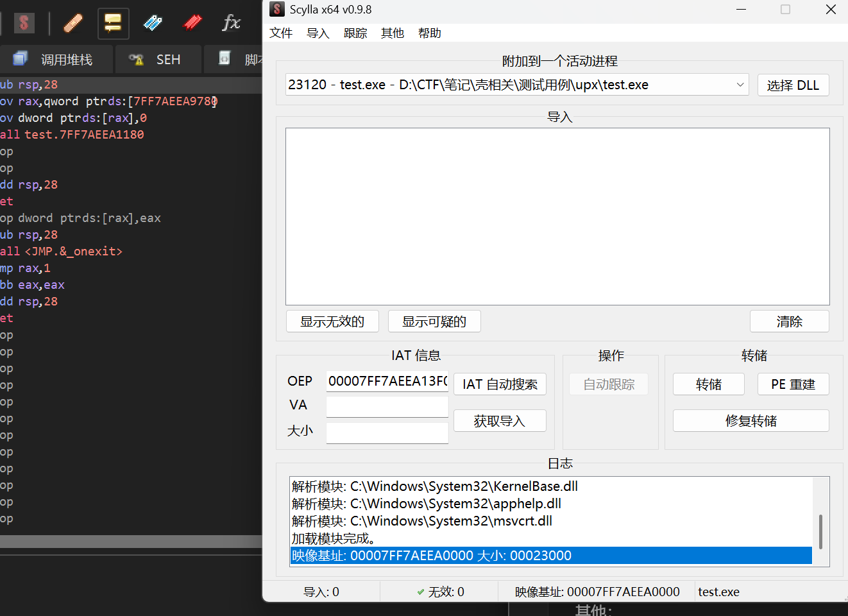Click the 大小 size input field
Image resolution: width=848 pixels, height=616 pixels.
pyautogui.click(x=387, y=432)
